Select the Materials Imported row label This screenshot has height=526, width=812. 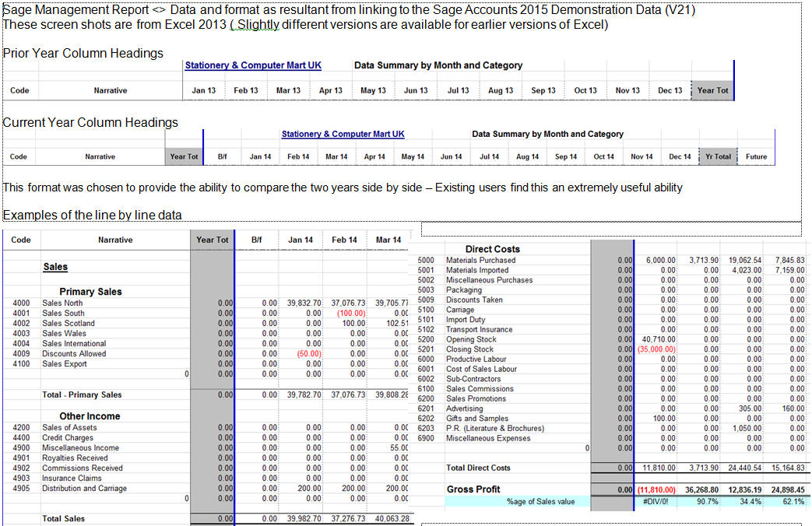coord(477,270)
